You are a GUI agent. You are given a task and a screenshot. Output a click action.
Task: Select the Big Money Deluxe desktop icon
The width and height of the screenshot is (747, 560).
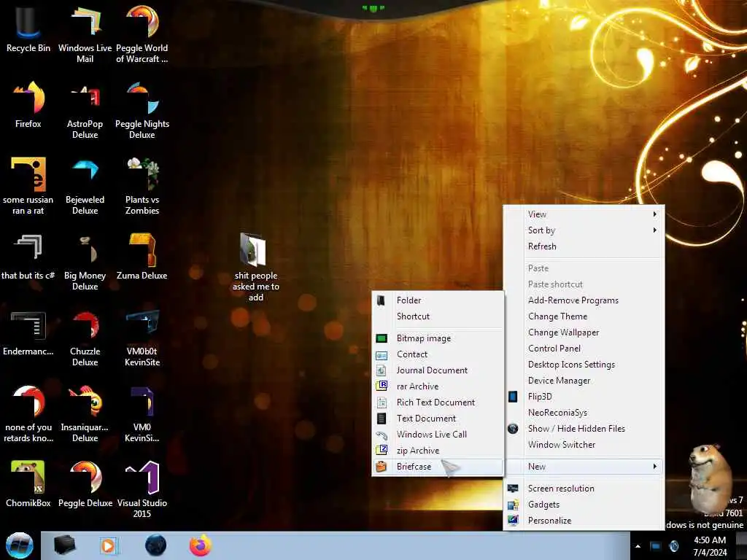[85, 261]
